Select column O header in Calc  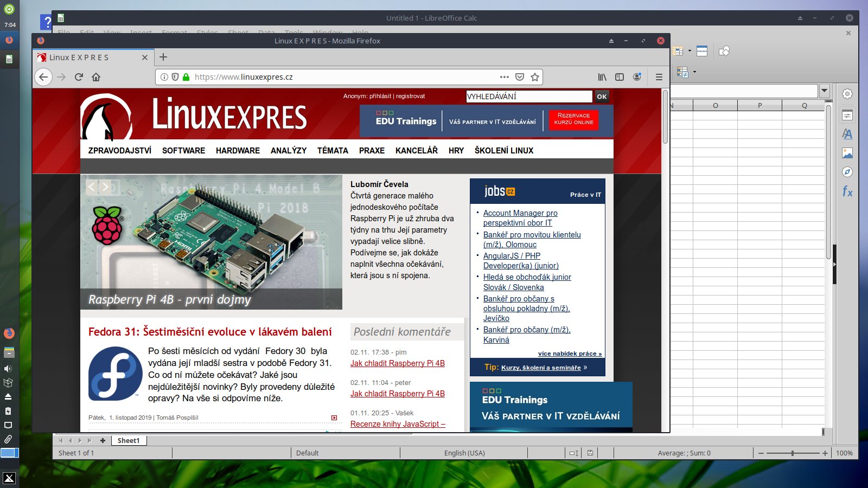[715, 105]
